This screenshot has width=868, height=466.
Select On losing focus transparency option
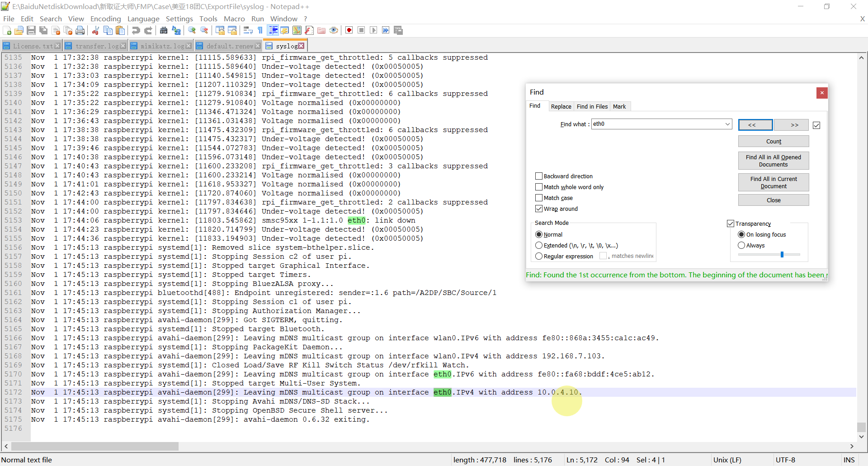tap(741, 234)
